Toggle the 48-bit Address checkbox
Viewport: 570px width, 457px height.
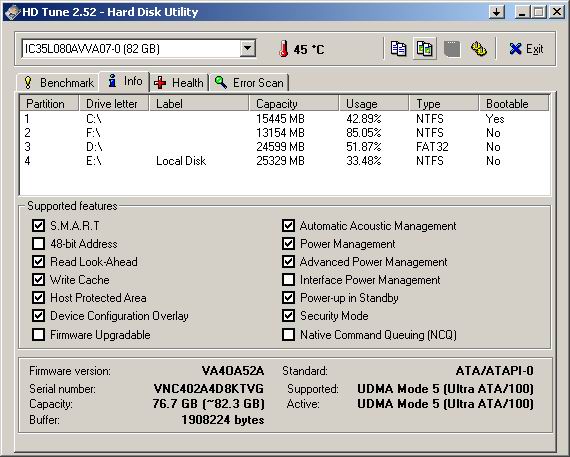coord(38,244)
